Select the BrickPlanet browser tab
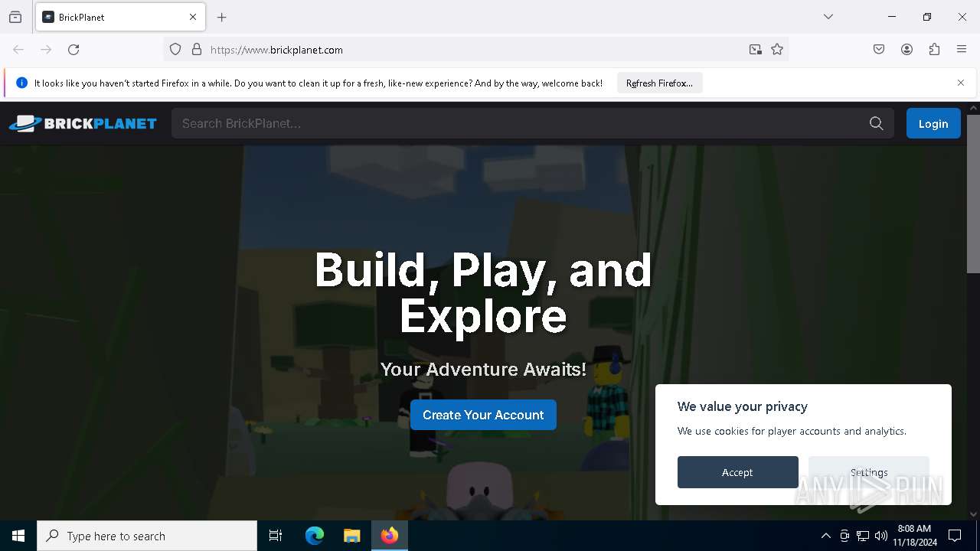This screenshot has height=551, width=980. click(120, 17)
